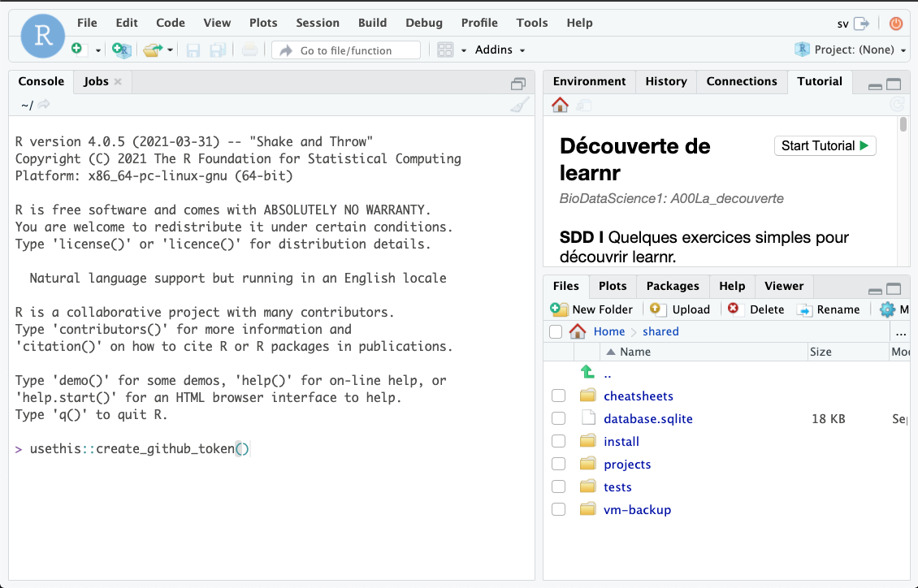Click the Print icon in toolbar
The width and height of the screenshot is (918, 588).
[x=249, y=50]
